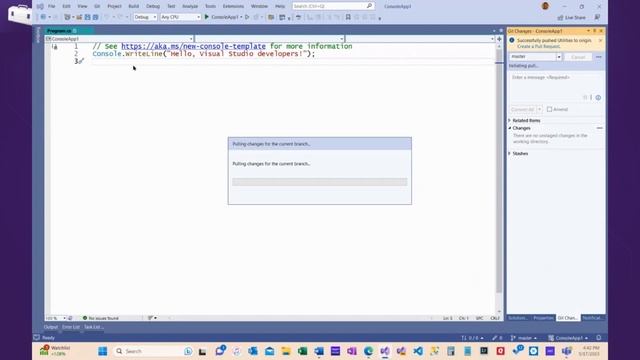The image size is (640, 360).
Task: Click the notifications bell in the status bar
Action: (599, 338)
